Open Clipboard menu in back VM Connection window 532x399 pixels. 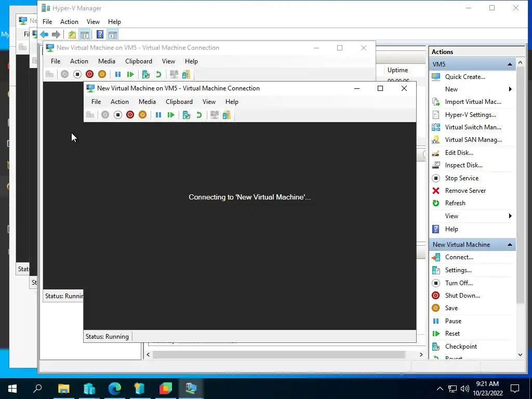coord(138,61)
